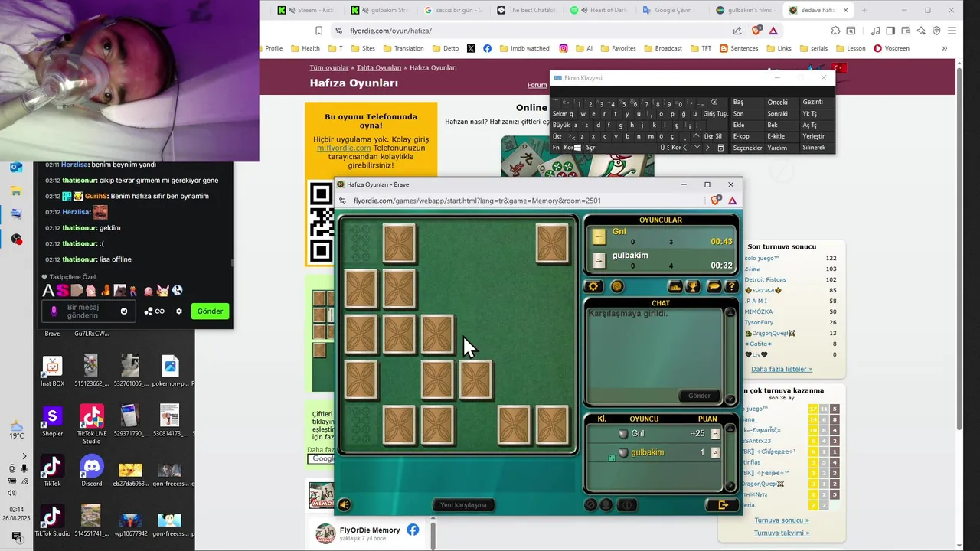
Task: Bookmark this page with bookmark icon
Action: coord(318,31)
